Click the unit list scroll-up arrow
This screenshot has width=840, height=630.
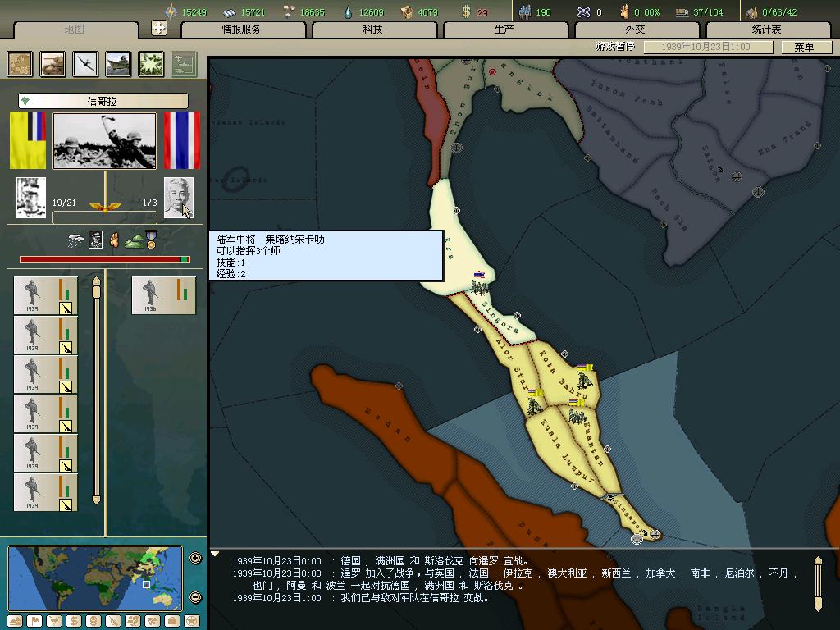tap(96, 281)
